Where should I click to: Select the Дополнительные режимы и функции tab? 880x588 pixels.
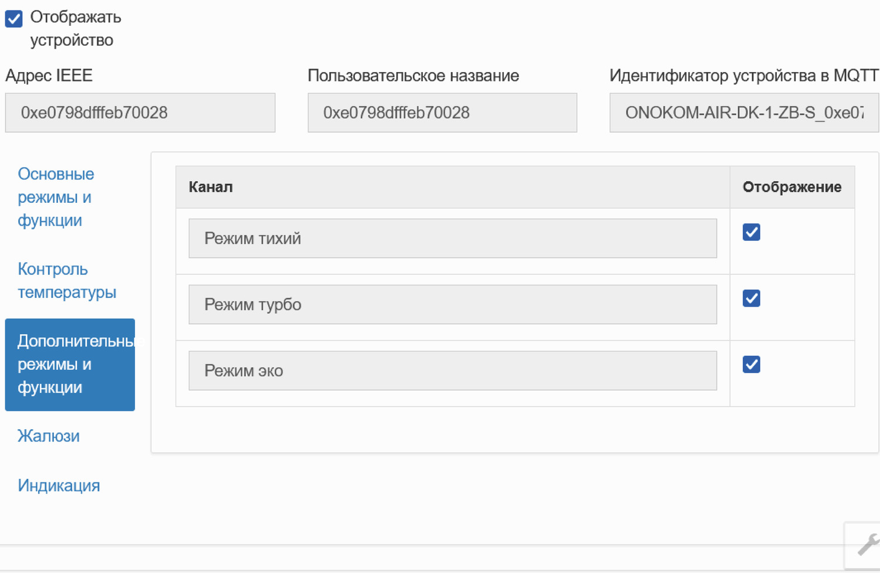70,364
